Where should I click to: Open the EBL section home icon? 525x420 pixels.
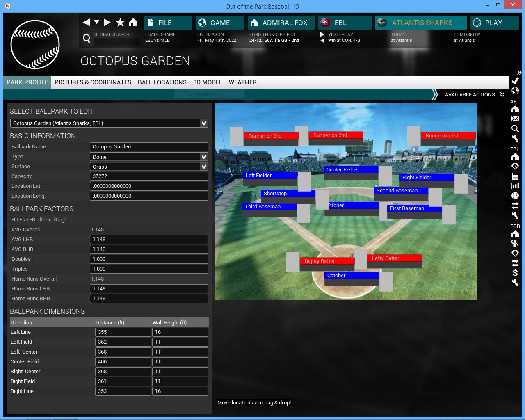click(x=515, y=157)
